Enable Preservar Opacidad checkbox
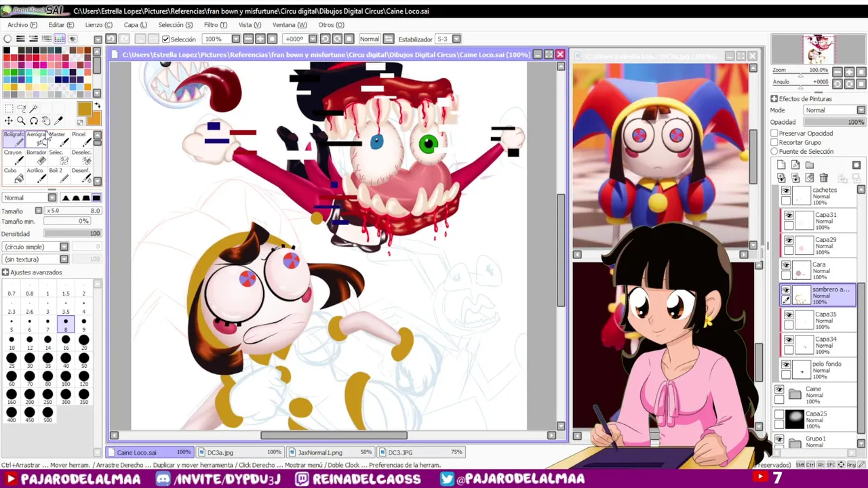Screen dimensions: 868x488 pos(774,134)
